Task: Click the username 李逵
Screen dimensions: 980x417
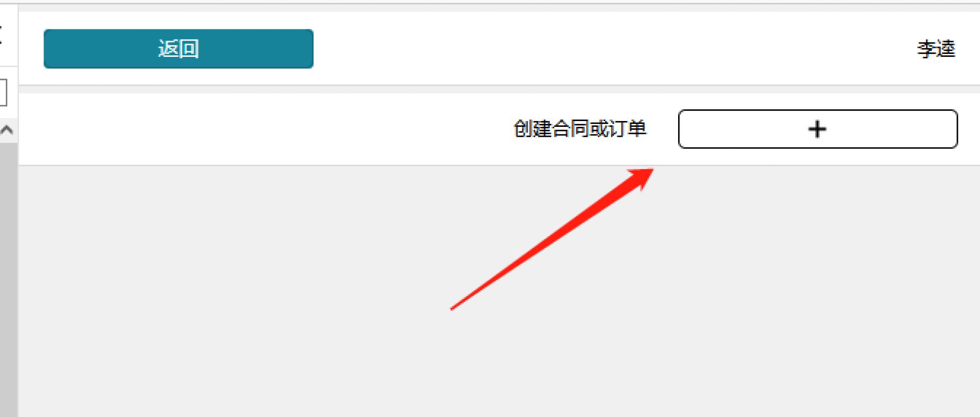Action: pos(936,49)
